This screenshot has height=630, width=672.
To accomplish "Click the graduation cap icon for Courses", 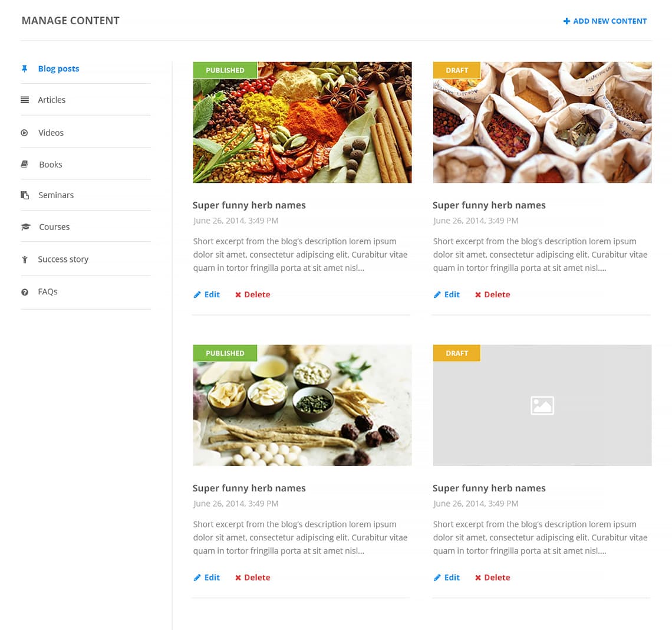I will [25, 227].
